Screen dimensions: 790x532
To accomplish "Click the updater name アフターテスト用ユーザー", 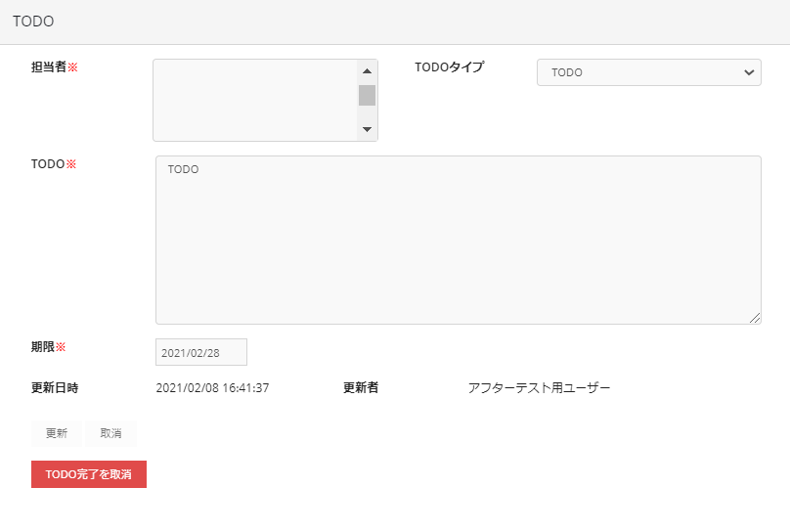I will click(x=539, y=388).
